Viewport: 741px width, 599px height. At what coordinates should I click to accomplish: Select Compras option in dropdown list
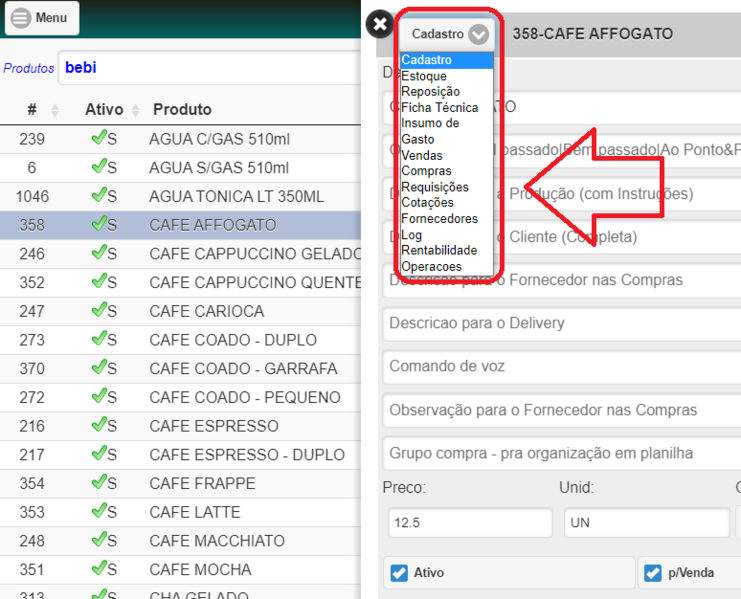[447, 171]
